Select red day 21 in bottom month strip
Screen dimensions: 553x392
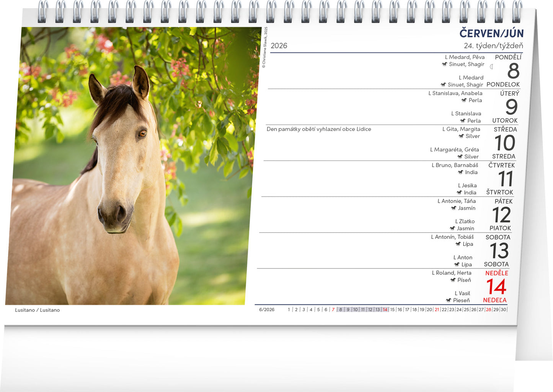click(x=437, y=310)
